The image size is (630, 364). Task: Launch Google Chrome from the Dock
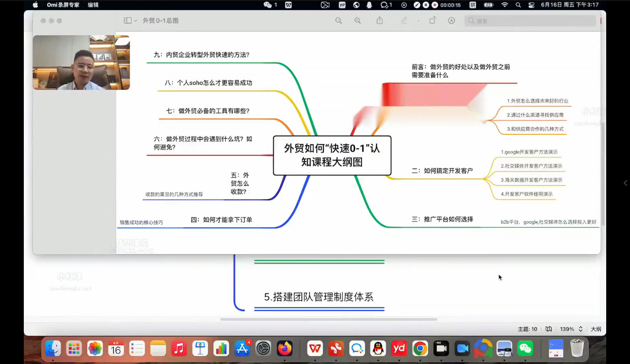[x=420, y=349]
